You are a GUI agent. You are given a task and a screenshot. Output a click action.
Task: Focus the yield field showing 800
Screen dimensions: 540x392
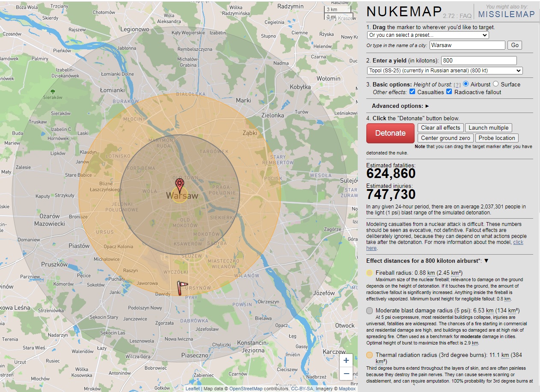479,61
